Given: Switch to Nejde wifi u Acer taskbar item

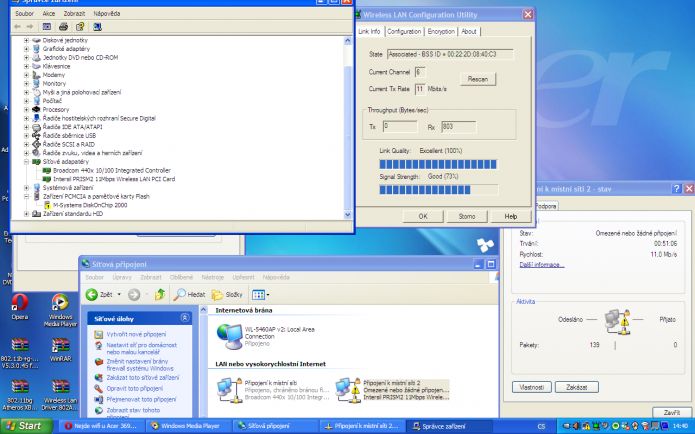Looking at the screenshot, I should pos(102,426).
